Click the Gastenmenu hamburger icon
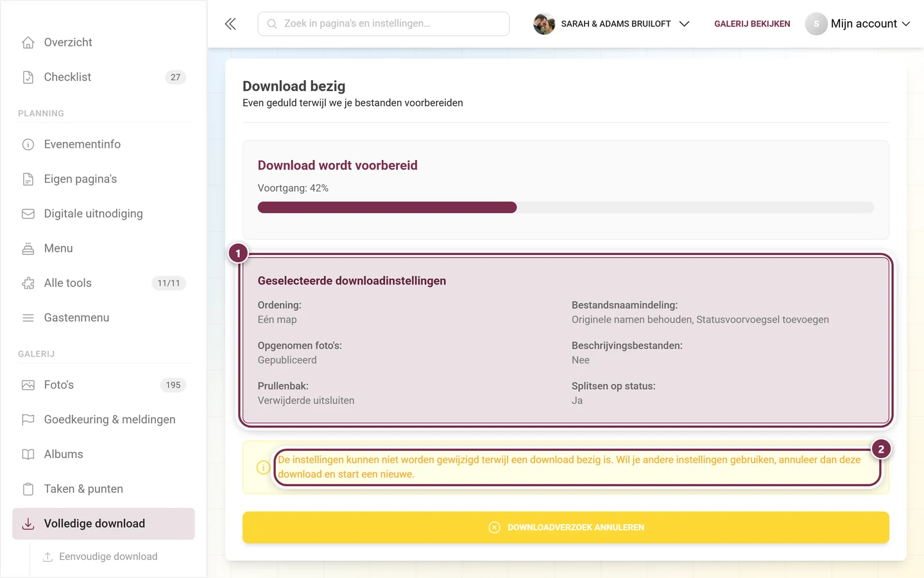 pos(28,318)
